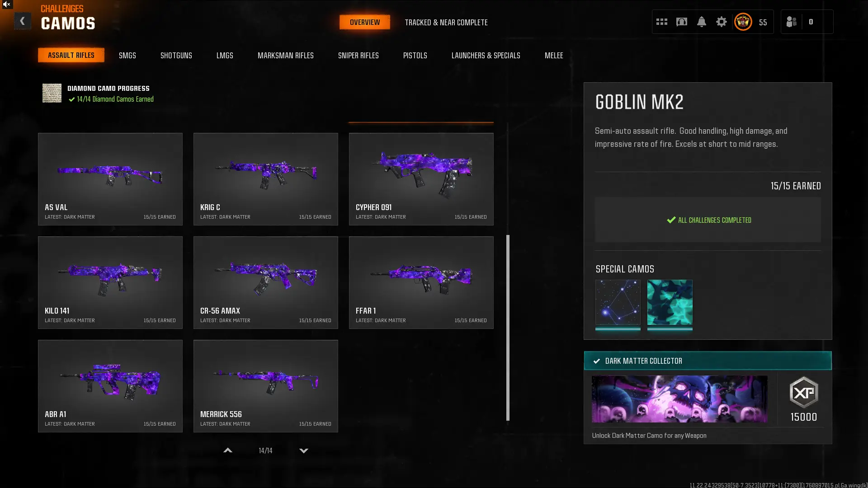Open the headquarters map icon
The image size is (868, 488).
coord(681,22)
